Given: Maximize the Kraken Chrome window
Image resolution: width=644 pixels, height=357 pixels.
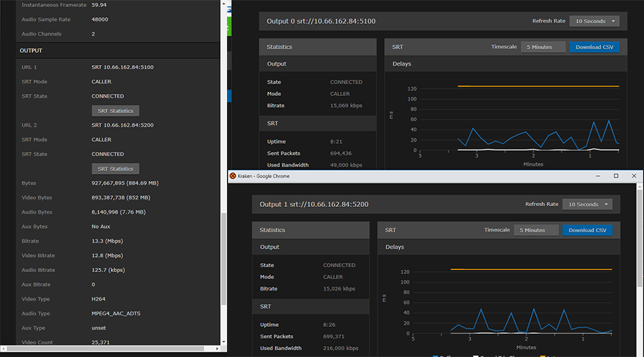Looking at the screenshot, I should tap(616, 176).
